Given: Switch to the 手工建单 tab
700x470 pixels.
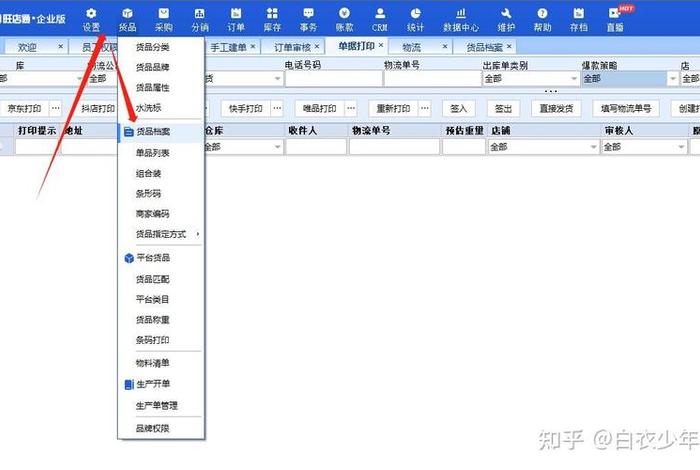Looking at the screenshot, I should click(x=228, y=47).
